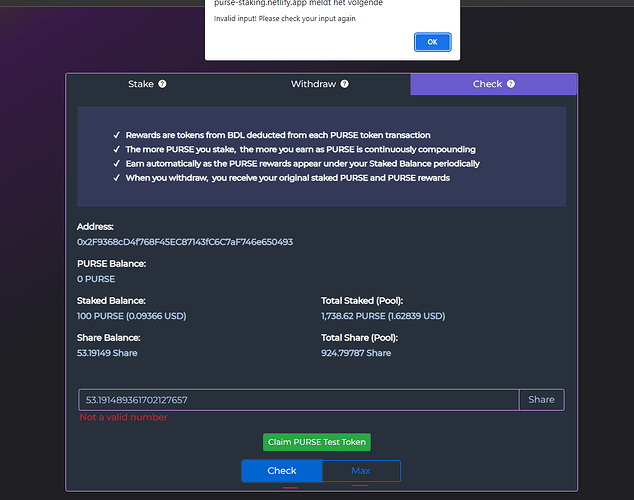The width and height of the screenshot is (634, 500).
Task: Click the 'Address:' label
Action: click(x=95, y=227)
